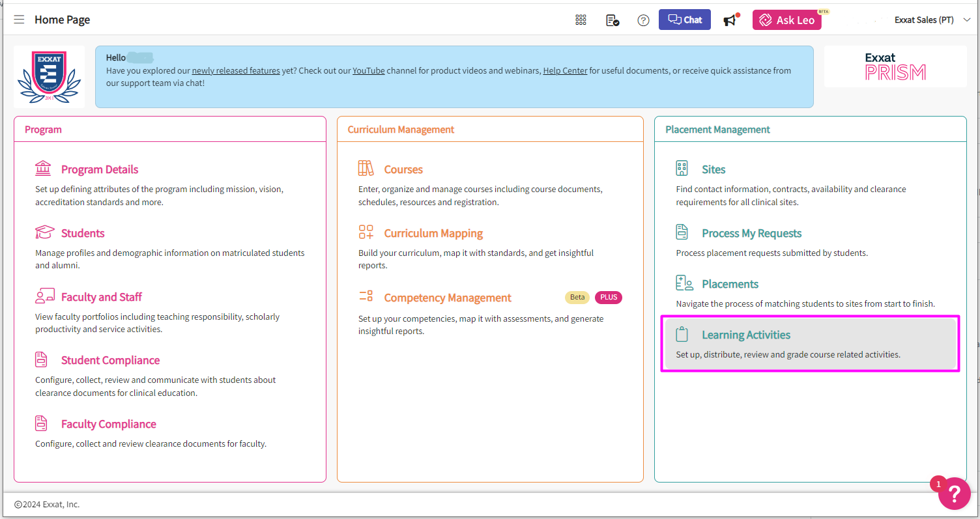Click the help question mark circle icon
The width and height of the screenshot is (980, 519).
tap(643, 20)
